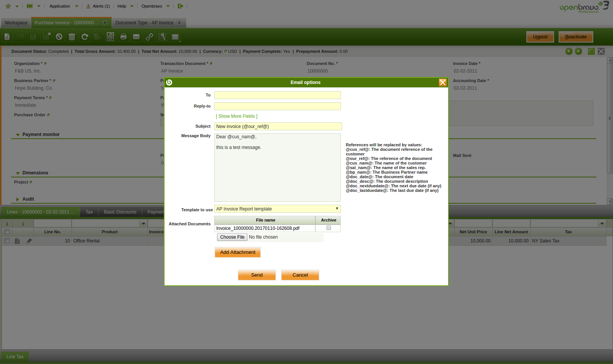Expand the Audit section
Screen dimensions: 613x364
click(x=18, y=199)
